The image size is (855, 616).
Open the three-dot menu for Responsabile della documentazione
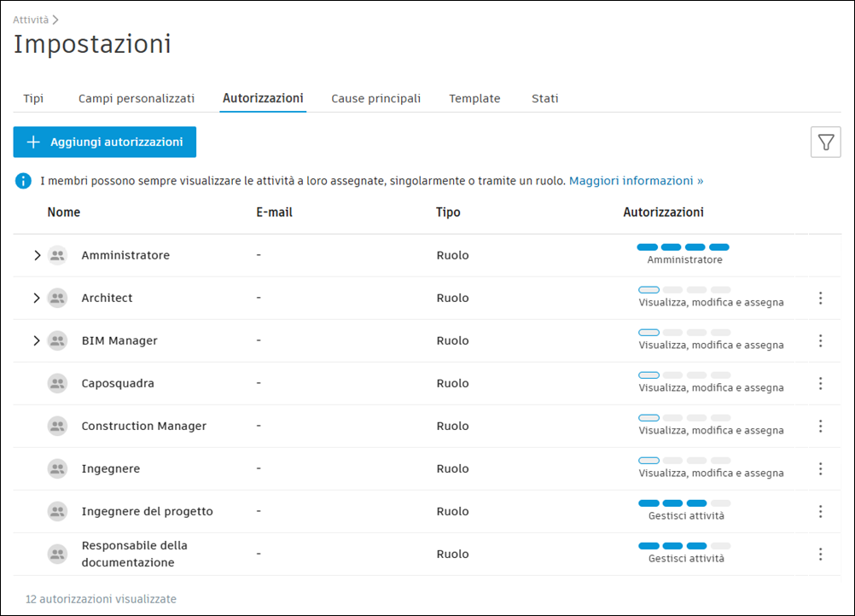coord(820,553)
